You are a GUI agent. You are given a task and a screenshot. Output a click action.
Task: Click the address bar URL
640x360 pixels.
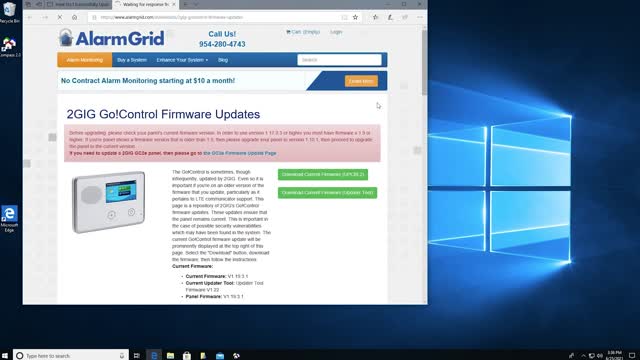coord(171,17)
